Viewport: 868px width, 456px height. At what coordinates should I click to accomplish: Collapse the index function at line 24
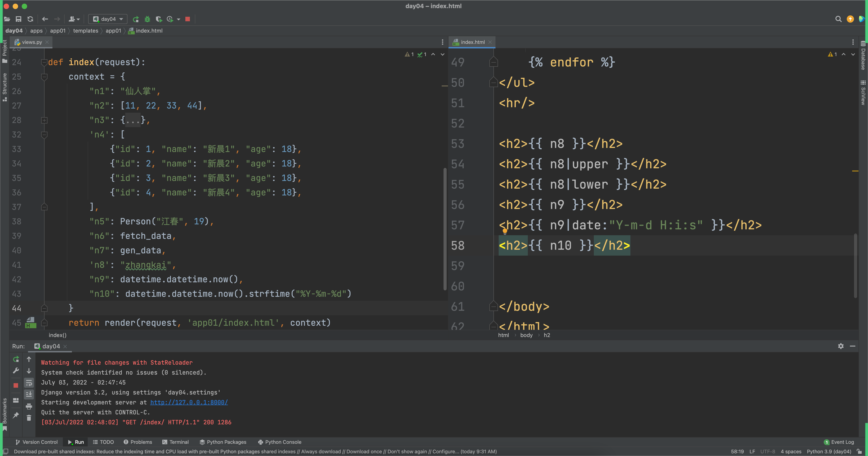coord(44,62)
